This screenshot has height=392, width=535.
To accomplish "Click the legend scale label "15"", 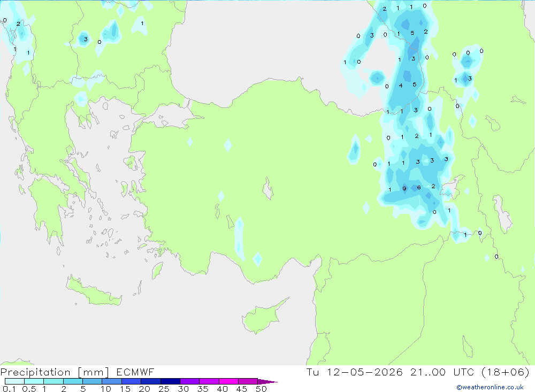I will [x=125, y=389].
